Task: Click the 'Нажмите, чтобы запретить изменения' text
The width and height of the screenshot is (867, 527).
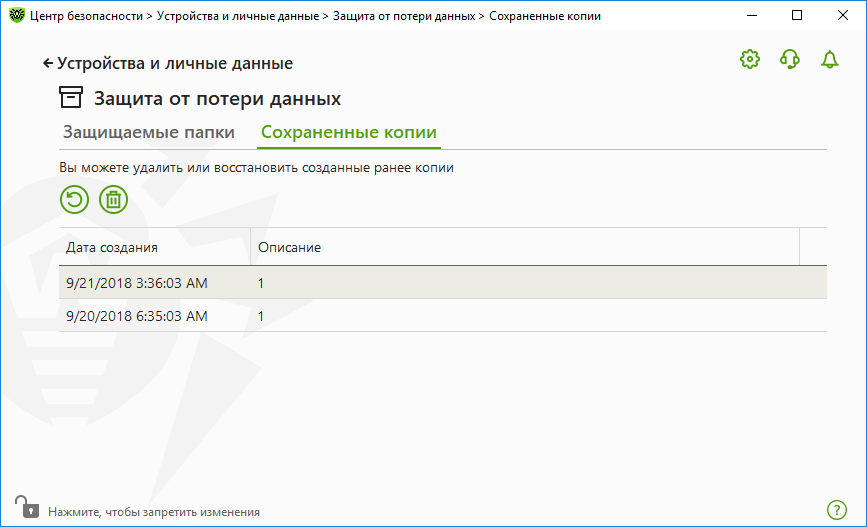Action: (154, 512)
